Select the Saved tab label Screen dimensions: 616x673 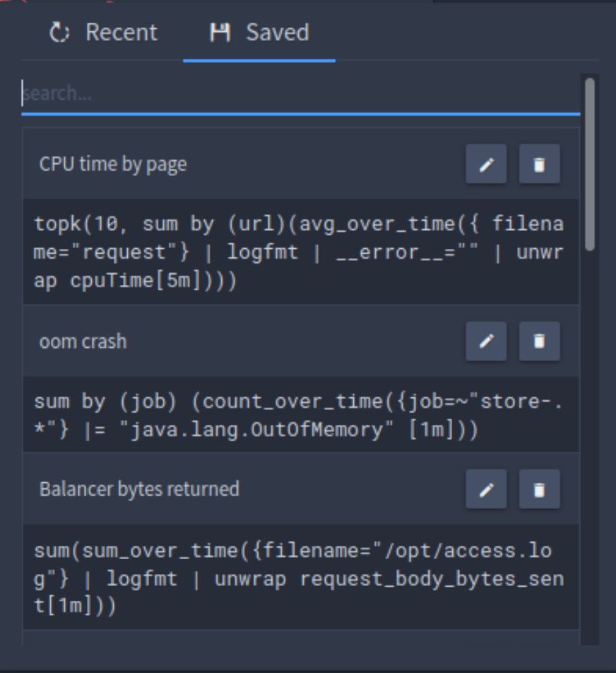pos(278,33)
